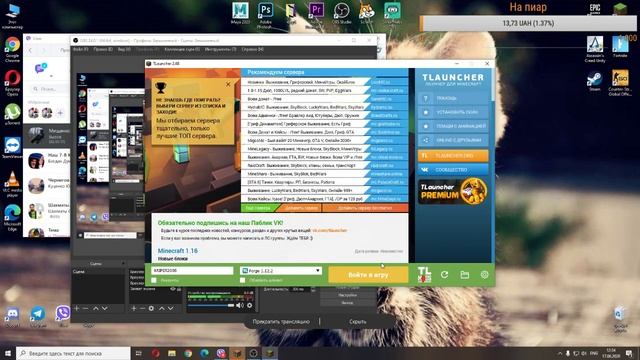Mute the audio with OBS mixer speaker icon
640x360 pixels.
pyautogui.click(x=240, y=305)
